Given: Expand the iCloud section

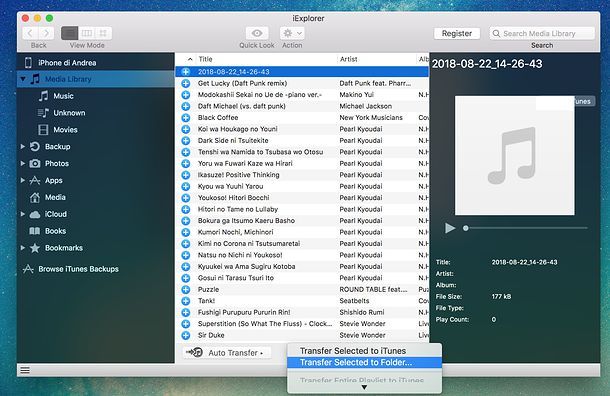Looking at the screenshot, I should point(23,214).
